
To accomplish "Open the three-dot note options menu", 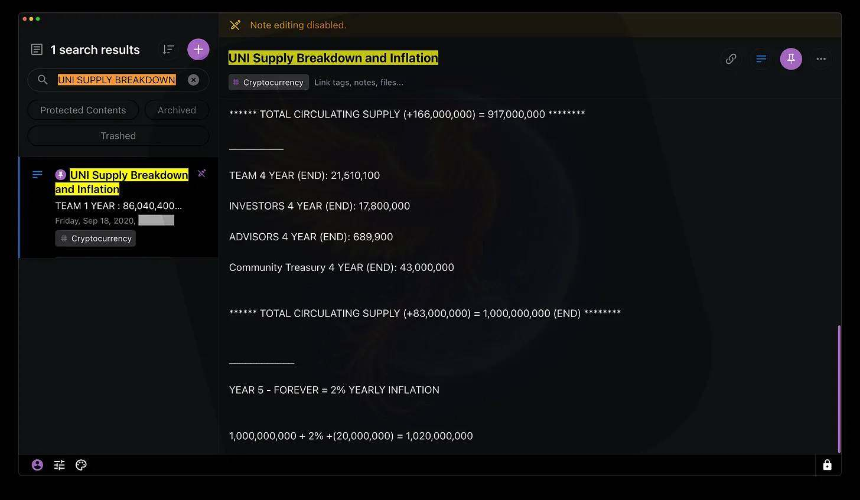I will (821, 59).
